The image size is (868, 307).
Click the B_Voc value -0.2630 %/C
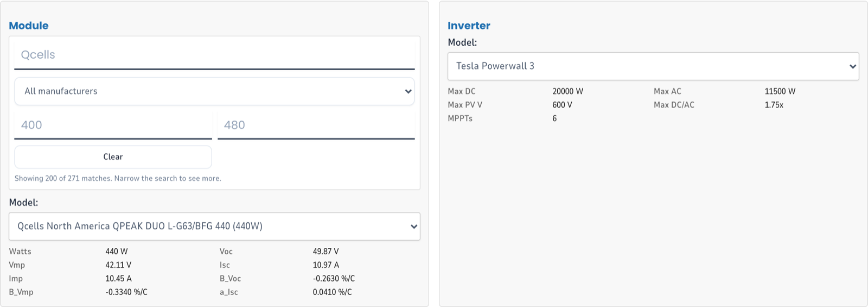coord(334,279)
